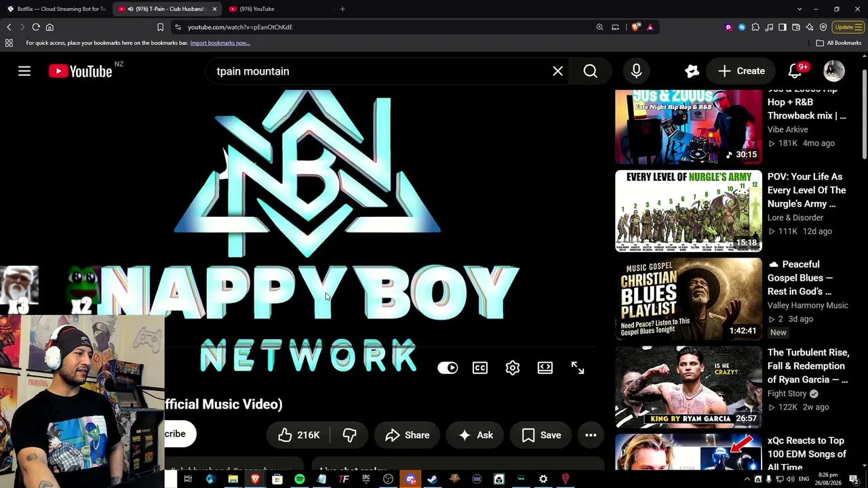The width and height of the screenshot is (868, 488).
Task: Open the Brave Shields lion icon
Action: [x=635, y=27]
